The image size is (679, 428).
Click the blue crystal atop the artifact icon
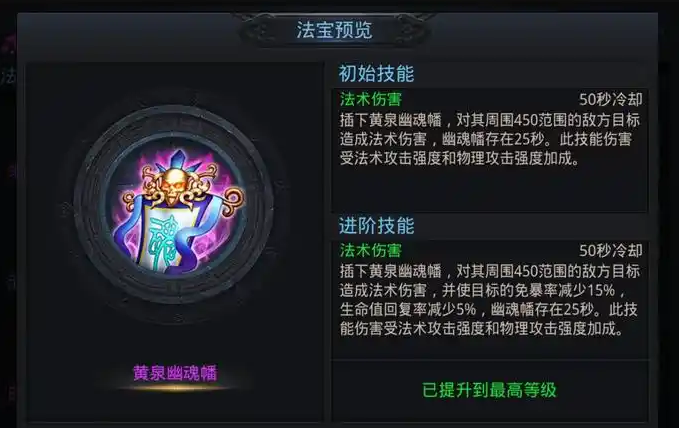[179, 160]
